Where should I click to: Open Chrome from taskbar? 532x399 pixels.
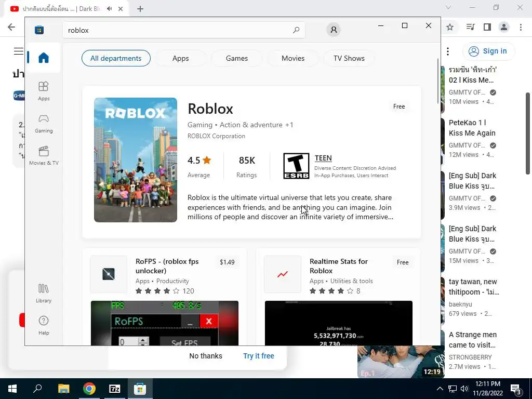pos(89,389)
